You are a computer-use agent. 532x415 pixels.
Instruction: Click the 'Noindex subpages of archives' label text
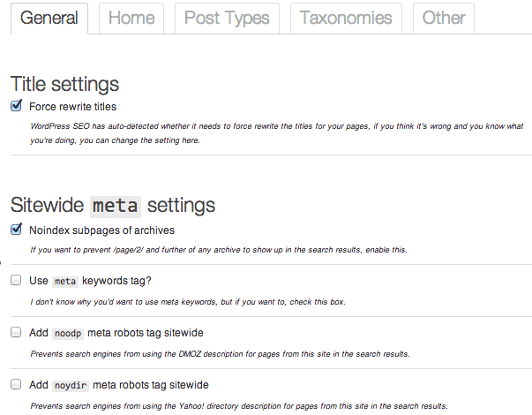point(101,230)
